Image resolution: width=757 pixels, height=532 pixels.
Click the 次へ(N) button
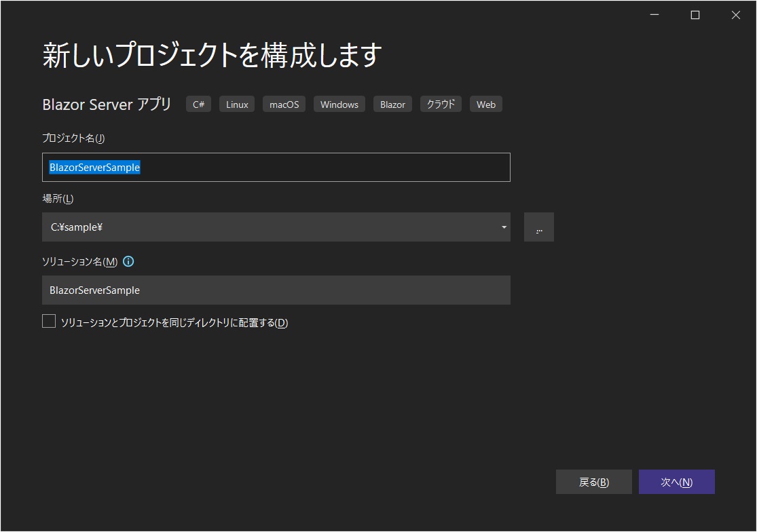click(676, 482)
